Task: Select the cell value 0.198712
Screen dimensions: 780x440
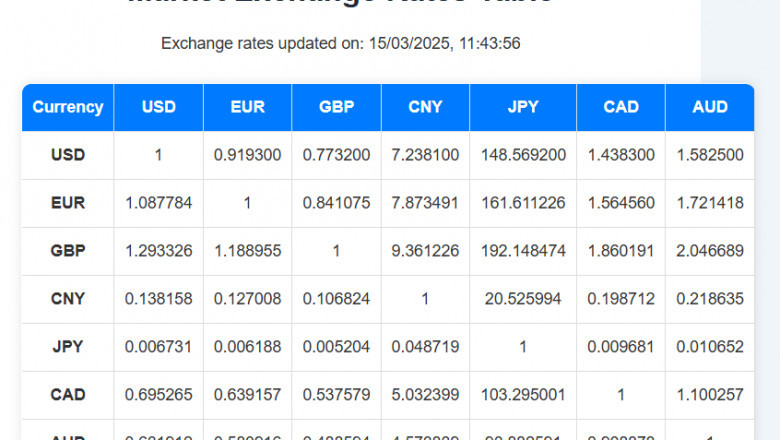Action: 621,299
